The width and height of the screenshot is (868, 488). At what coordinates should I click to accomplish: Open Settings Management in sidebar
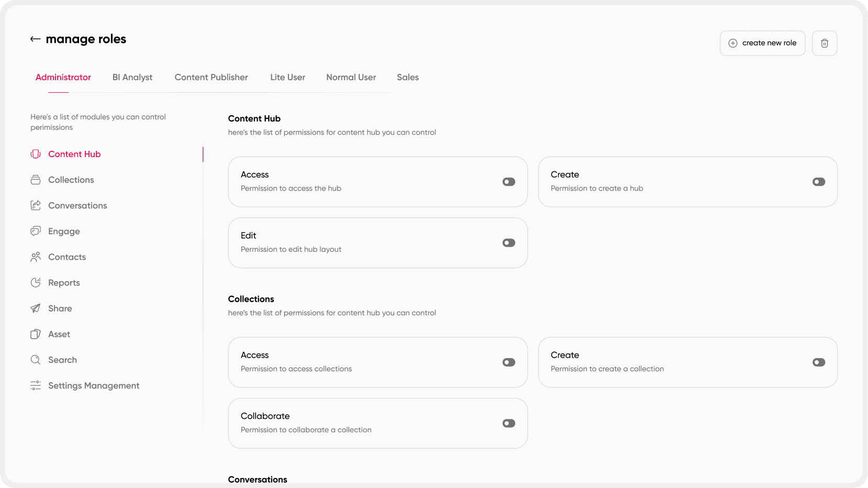94,386
